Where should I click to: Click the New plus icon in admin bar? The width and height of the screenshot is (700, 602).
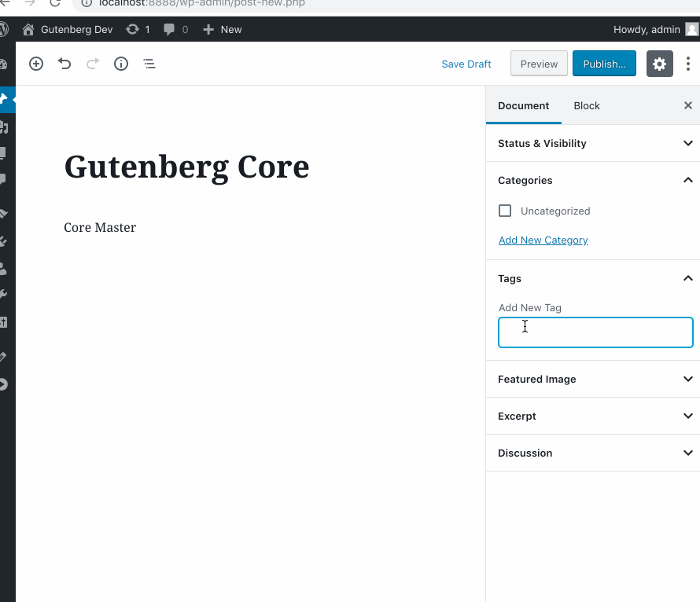pyautogui.click(x=208, y=29)
